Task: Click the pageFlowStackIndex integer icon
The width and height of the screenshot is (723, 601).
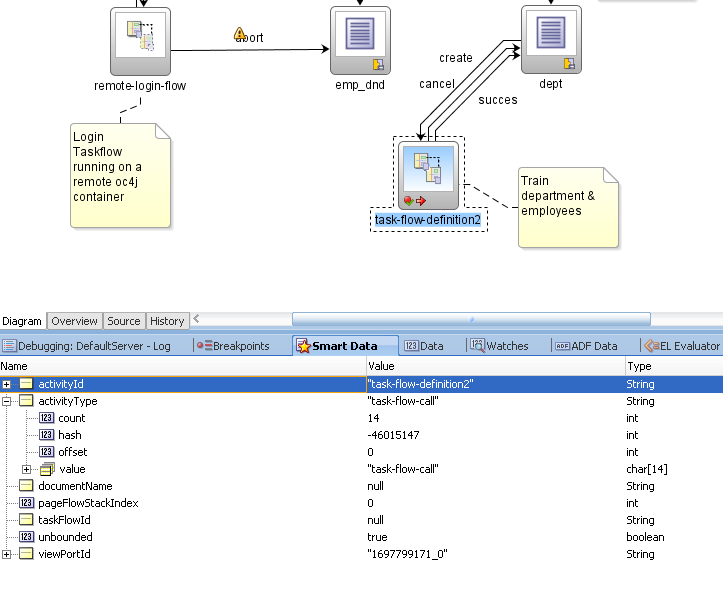Action: tap(26, 503)
